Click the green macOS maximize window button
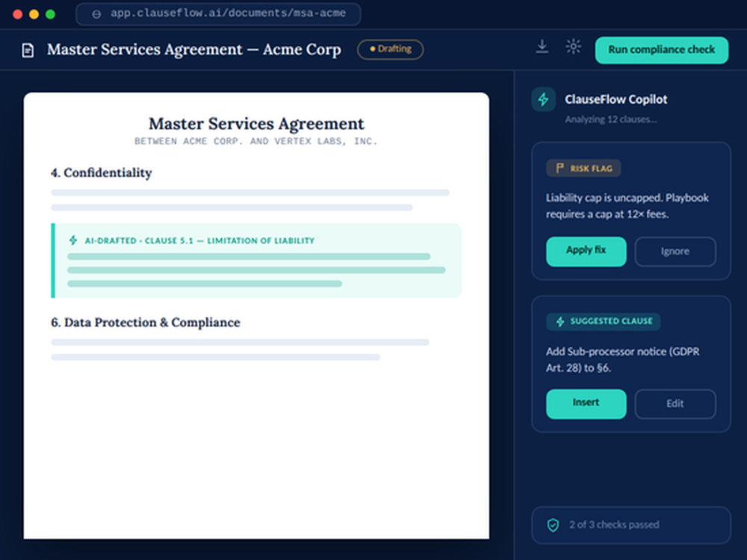The height and width of the screenshot is (560, 747). (x=50, y=14)
